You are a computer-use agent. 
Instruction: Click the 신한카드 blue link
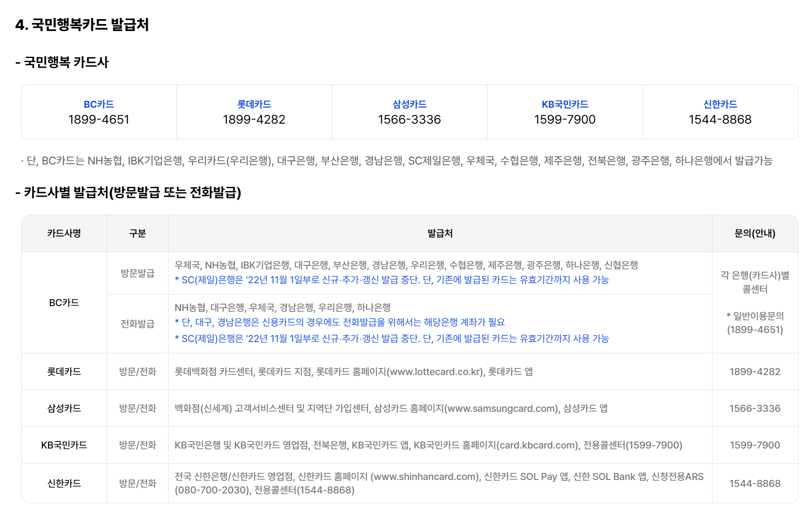point(720,104)
